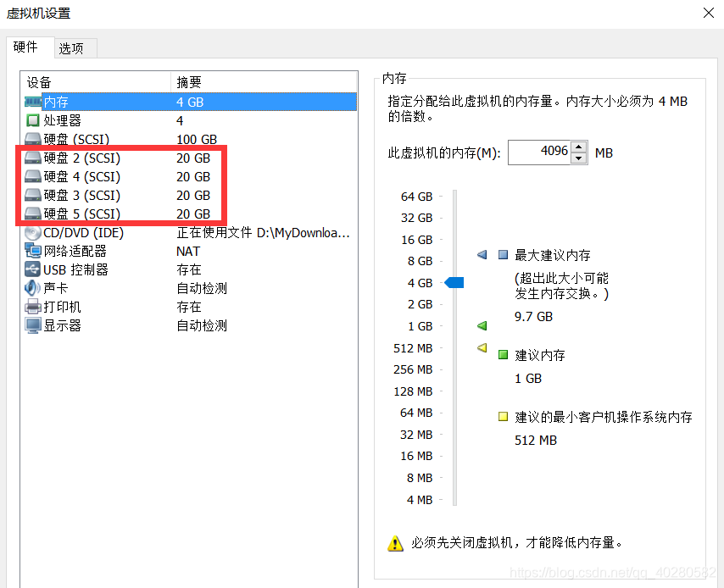
Task: Click the memory value field showing 4096
Action: [539, 153]
